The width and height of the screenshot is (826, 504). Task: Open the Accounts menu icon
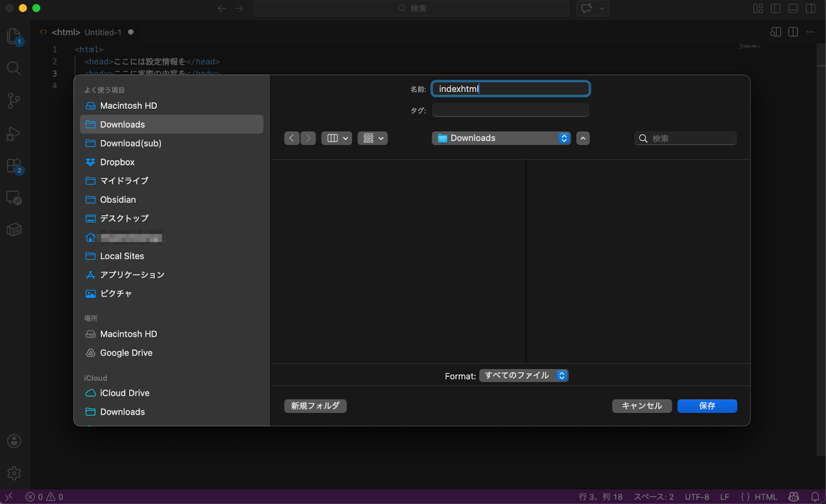[14, 441]
